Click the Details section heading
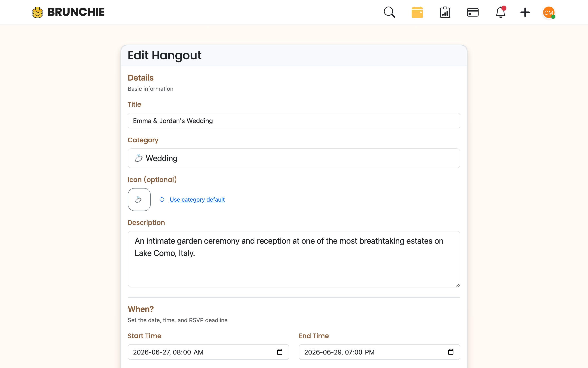This screenshot has width=588, height=368. pyautogui.click(x=141, y=78)
